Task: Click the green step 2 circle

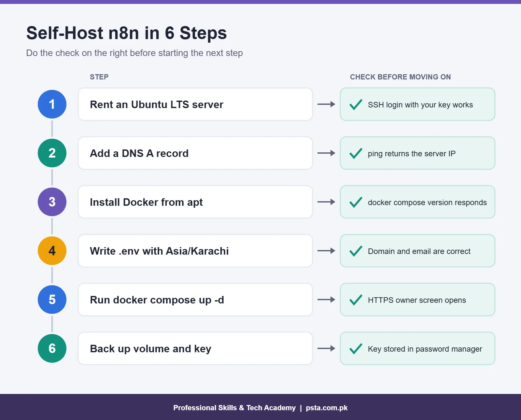Action: [x=52, y=153]
